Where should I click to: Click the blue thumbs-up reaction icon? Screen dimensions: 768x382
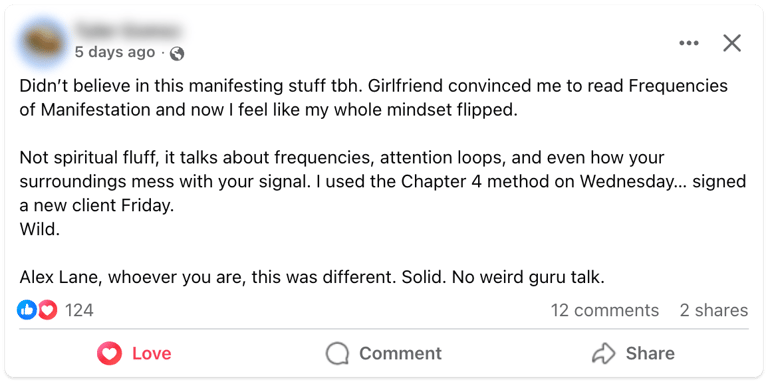point(27,310)
